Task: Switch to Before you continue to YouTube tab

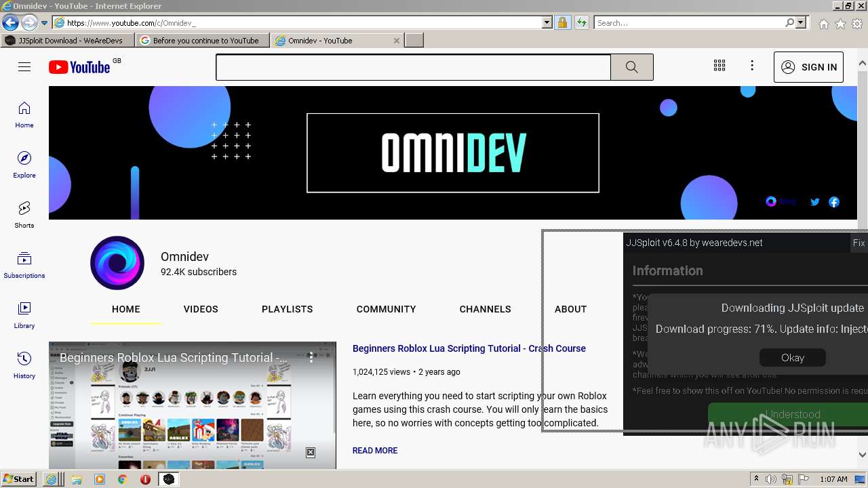Action: 203,41
